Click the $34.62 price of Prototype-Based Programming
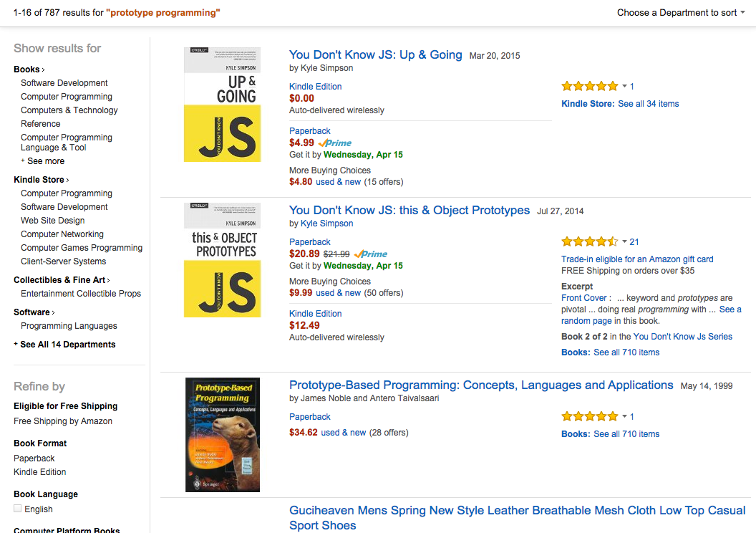Image resolution: width=756 pixels, height=533 pixels. 304,432
